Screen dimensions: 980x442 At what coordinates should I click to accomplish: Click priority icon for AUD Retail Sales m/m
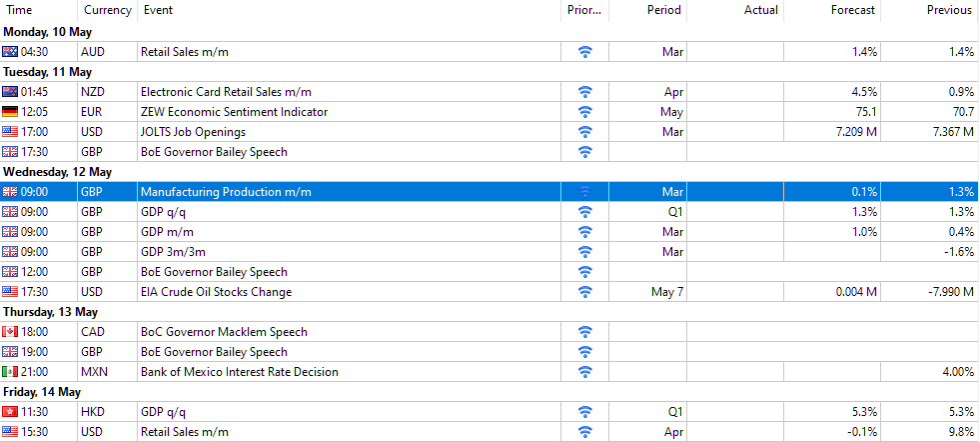tap(585, 52)
